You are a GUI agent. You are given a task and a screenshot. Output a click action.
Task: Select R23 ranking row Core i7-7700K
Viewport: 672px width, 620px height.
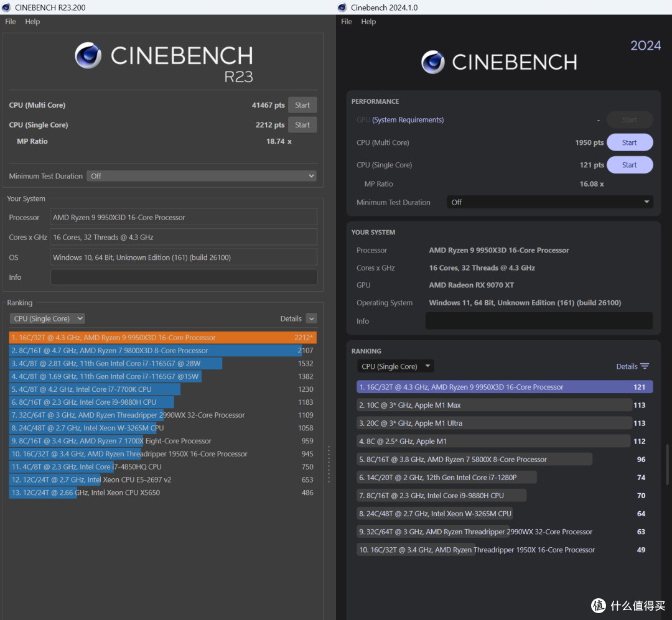point(163,389)
